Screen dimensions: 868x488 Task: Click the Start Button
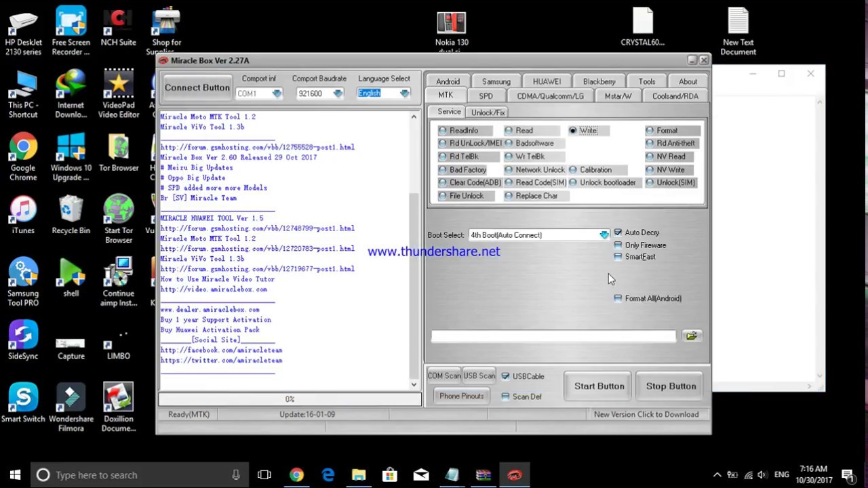(599, 386)
